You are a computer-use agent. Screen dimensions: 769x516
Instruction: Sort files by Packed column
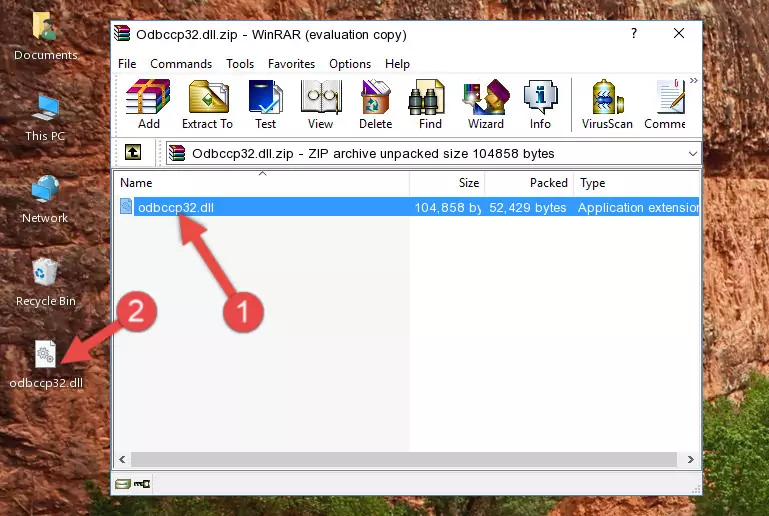click(529, 183)
